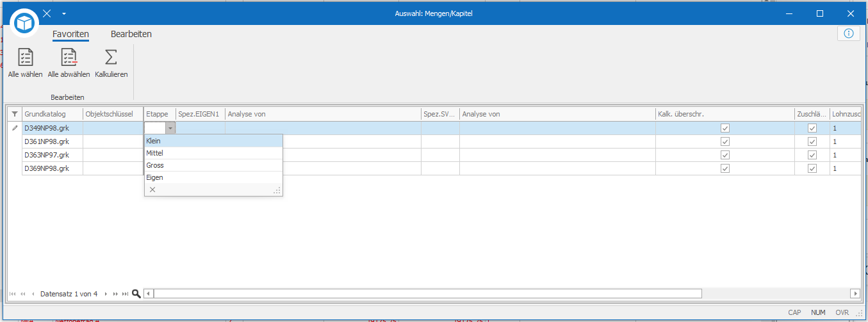Switch to the Favoriten ribbon tab
868x322 pixels.
(x=70, y=34)
